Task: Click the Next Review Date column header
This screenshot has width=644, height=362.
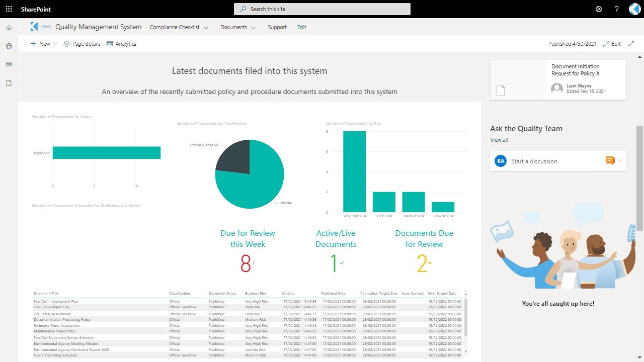Action: point(442,294)
